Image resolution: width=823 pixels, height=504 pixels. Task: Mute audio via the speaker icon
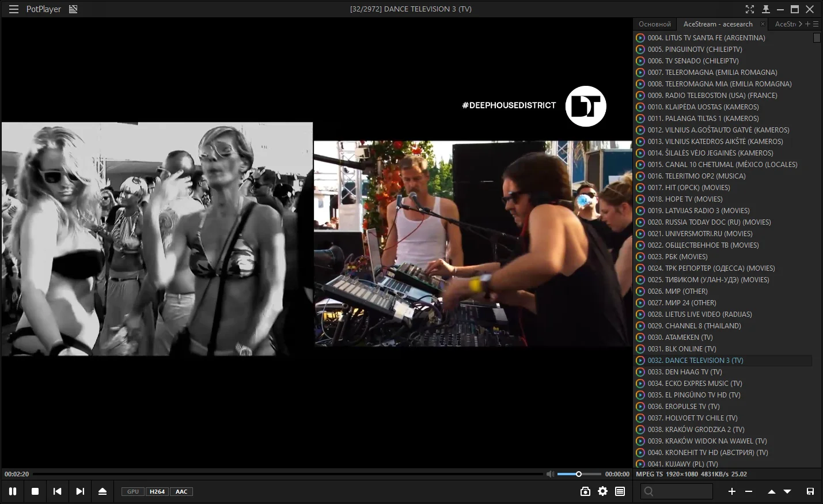(550, 474)
